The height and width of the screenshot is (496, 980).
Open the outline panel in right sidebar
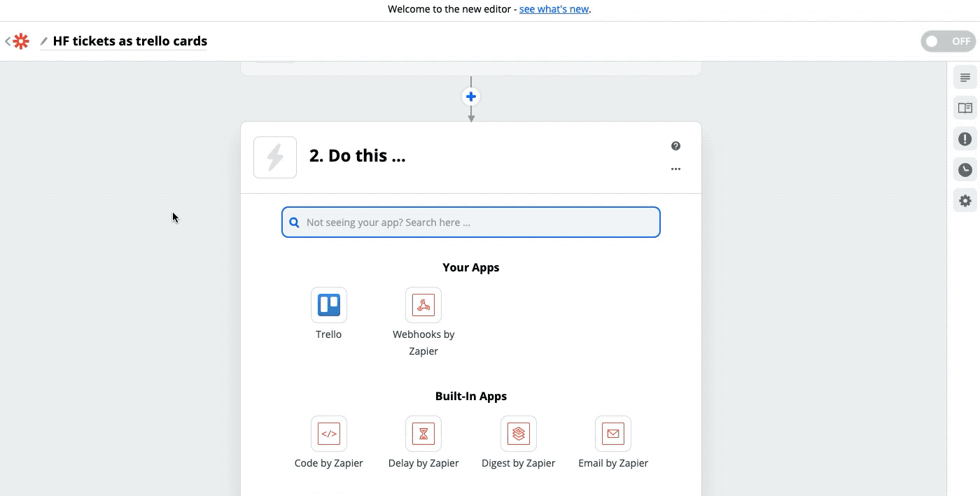[x=965, y=77]
